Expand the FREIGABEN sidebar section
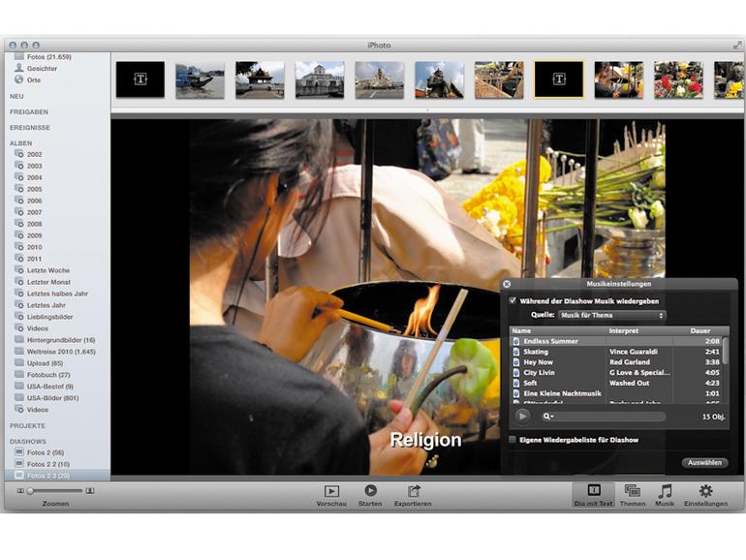This screenshot has height=560, width=746. [29, 111]
